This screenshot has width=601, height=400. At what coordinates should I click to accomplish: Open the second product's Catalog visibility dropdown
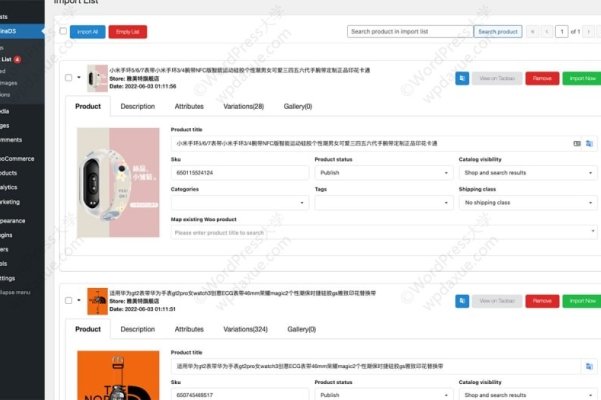pos(528,395)
